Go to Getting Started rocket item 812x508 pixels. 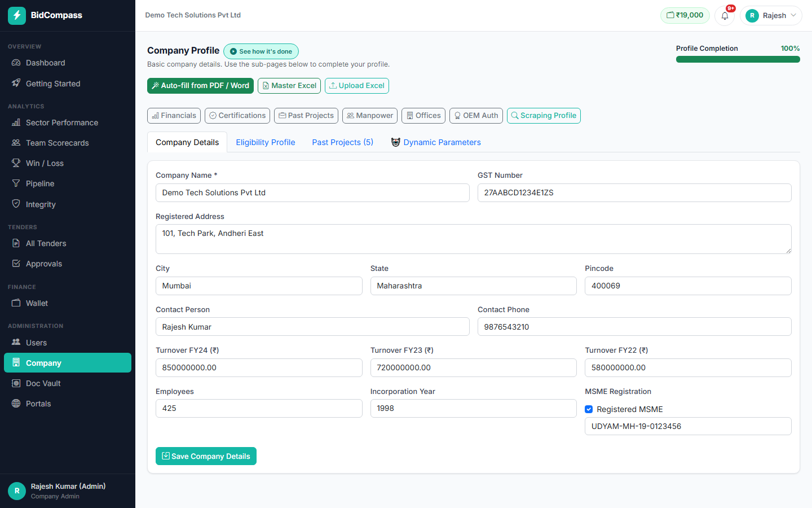tap(68, 84)
